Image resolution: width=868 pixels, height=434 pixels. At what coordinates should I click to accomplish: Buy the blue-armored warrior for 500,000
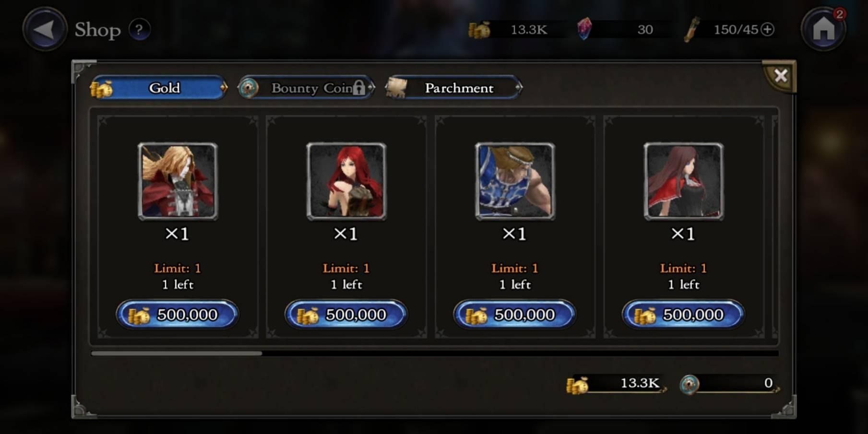(514, 315)
